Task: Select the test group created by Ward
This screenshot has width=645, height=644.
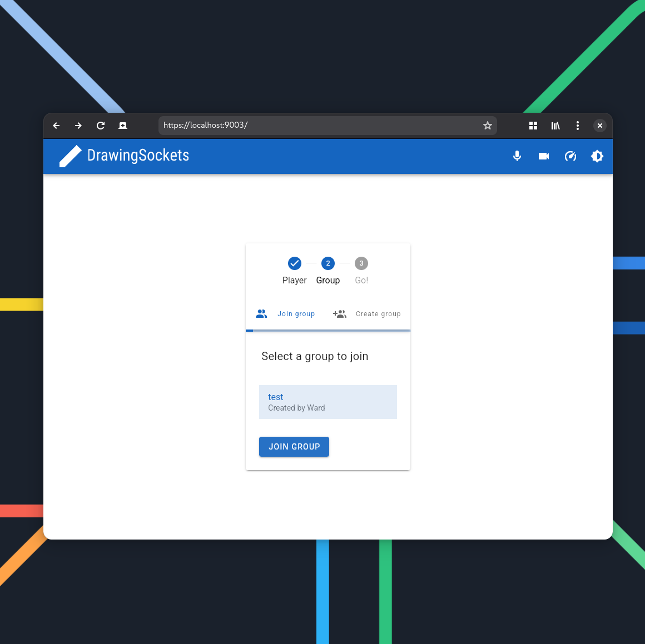Action: click(328, 402)
